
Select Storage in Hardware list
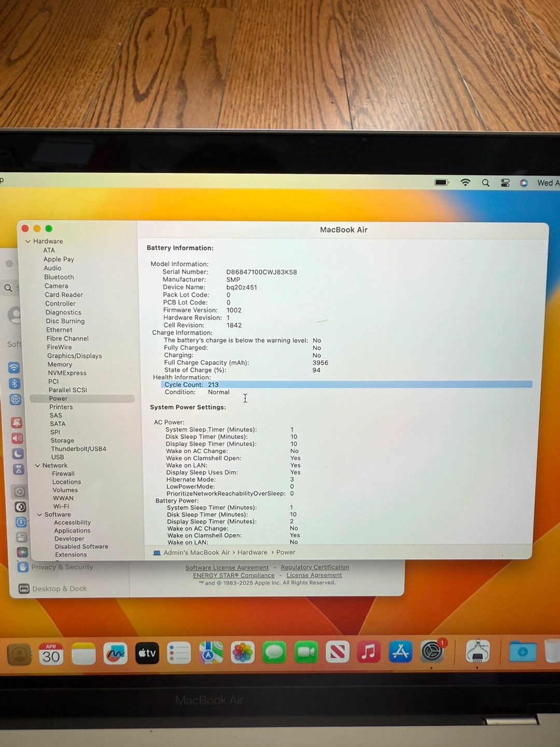click(x=62, y=440)
